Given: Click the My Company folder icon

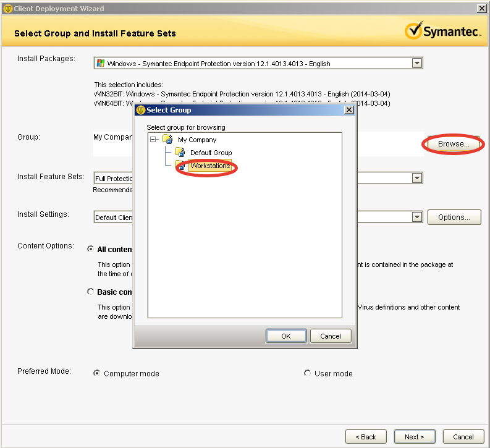Looking at the screenshot, I should point(167,139).
